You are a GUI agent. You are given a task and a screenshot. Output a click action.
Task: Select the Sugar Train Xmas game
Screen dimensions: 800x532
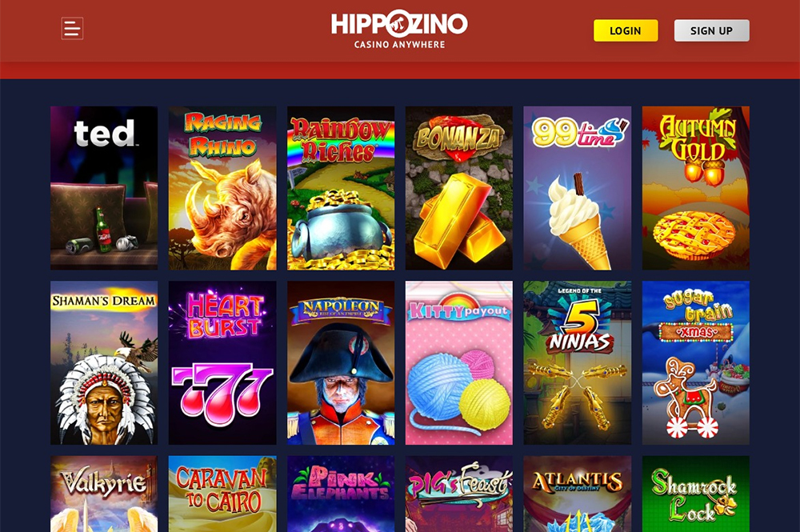click(x=696, y=362)
